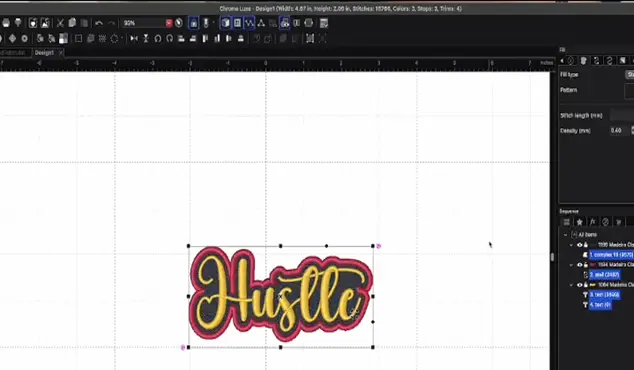Click the rotate left icon

tap(158, 38)
